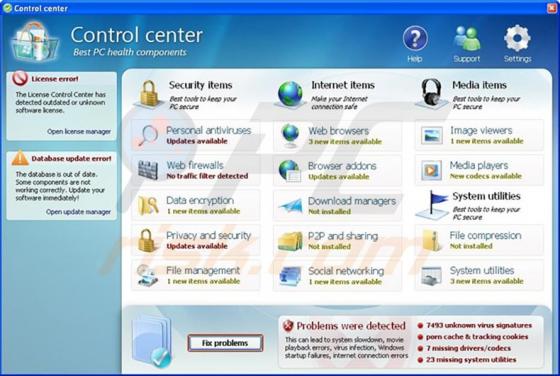This screenshot has width=560, height=376.
Task: Open the Settings gear icon
Action: click(517, 38)
